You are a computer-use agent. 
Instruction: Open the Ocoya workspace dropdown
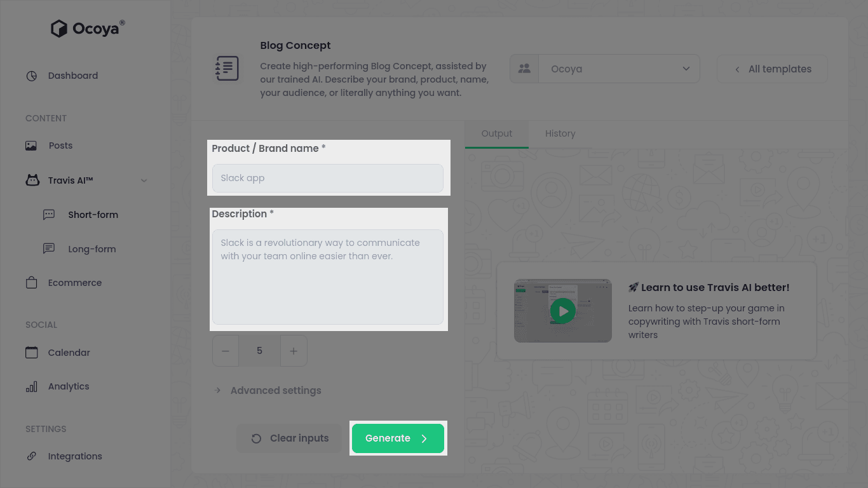(x=619, y=69)
